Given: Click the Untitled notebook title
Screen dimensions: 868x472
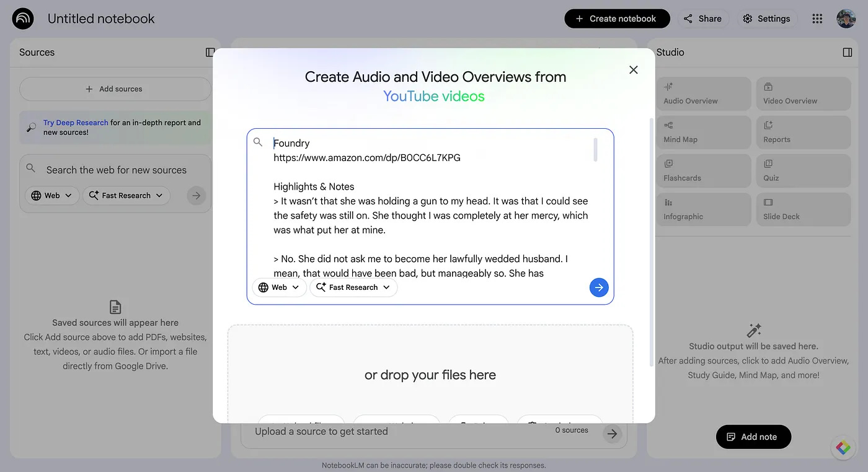Looking at the screenshot, I should tap(101, 19).
